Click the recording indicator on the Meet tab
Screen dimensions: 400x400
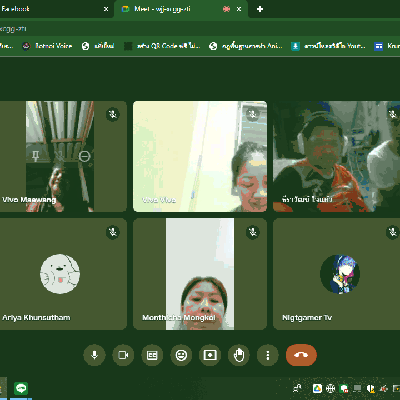[227, 9]
